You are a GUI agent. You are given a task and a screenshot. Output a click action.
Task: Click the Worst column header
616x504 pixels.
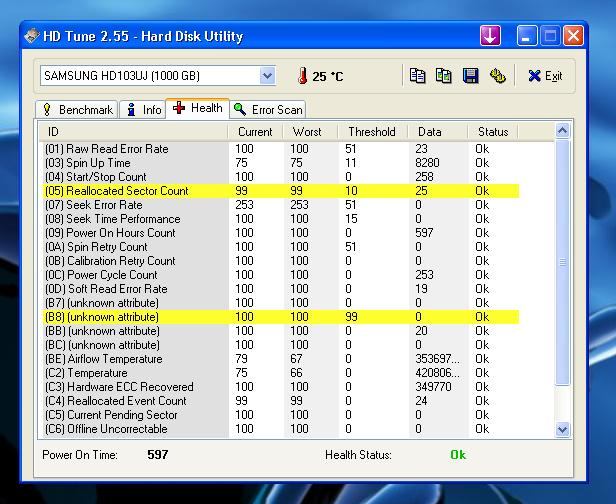coord(310,132)
